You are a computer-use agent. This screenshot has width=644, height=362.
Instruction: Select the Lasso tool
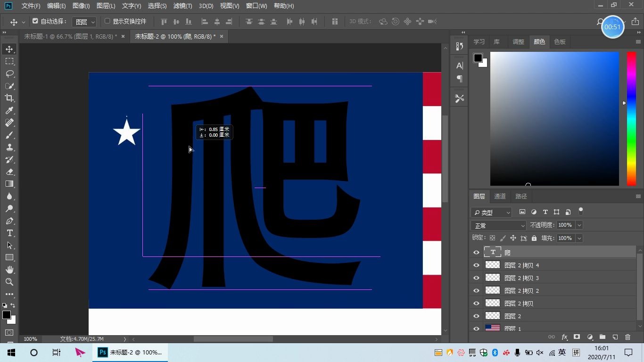[9, 74]
